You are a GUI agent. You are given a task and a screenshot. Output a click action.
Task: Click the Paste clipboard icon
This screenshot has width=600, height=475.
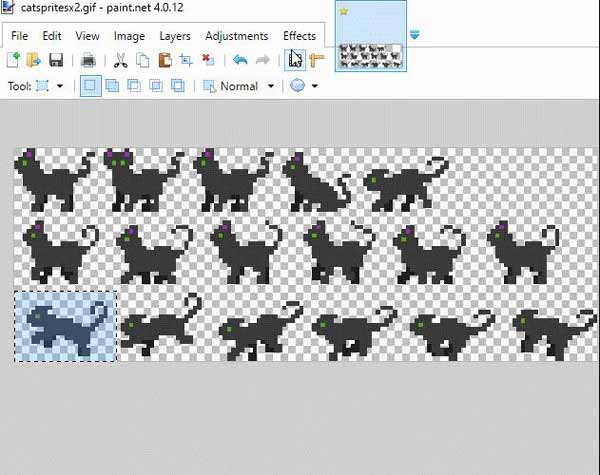[165, 60]
